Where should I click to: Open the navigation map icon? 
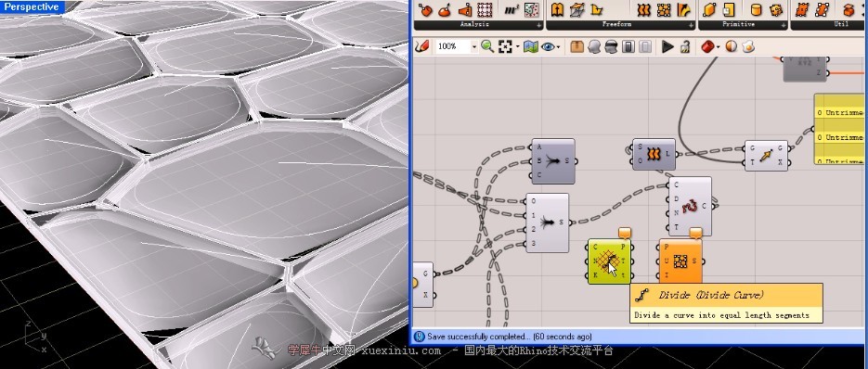(x=531, y=46)
